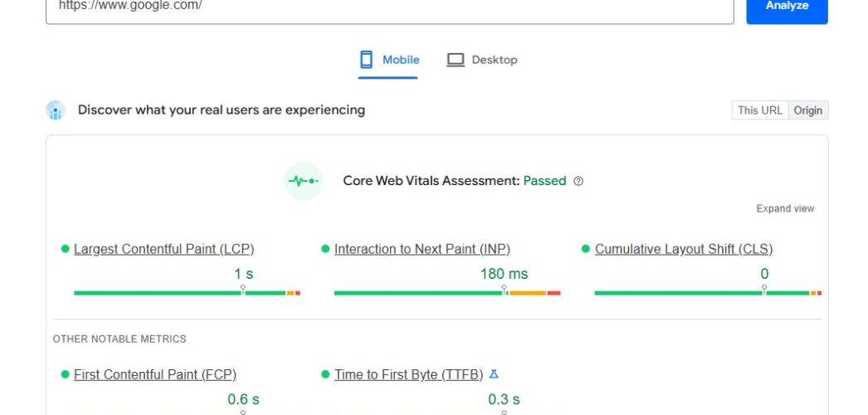The width and height of the screenshot is (868, 415).
Task: Expand the Core Web Vitals view
Action: [785, 208]
